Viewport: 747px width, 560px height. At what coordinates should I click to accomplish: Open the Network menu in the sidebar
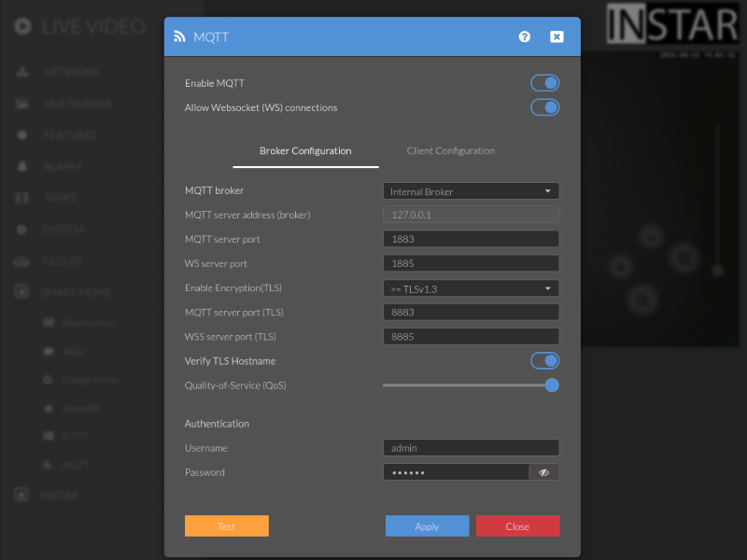pyautogui.click(x=72, y=72)
